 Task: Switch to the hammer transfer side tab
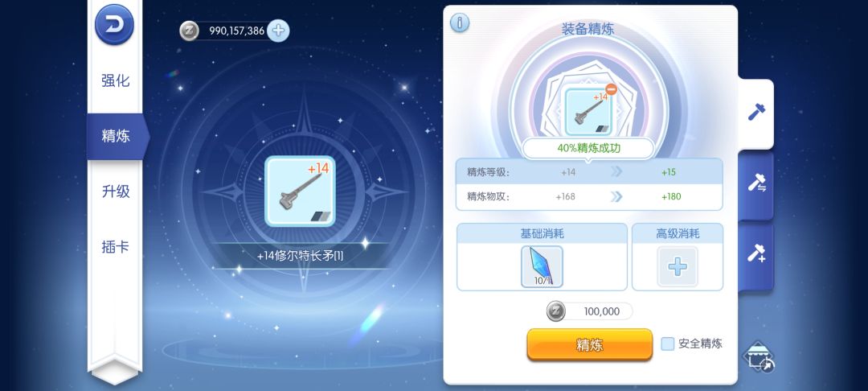pyautogui.click(x=756, y=183)
